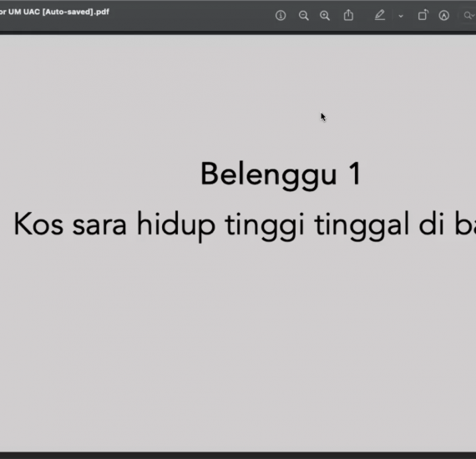This screenshot has width=476, height=459.
Task: Rotate the page with the rotate icon
Action: coord(423,15)
